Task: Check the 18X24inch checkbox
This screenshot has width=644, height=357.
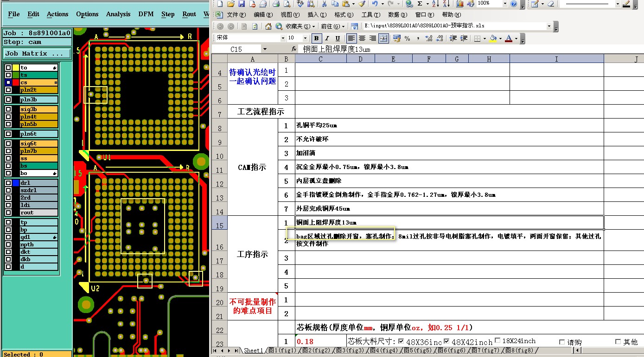Action: click(x=497, y=341)
